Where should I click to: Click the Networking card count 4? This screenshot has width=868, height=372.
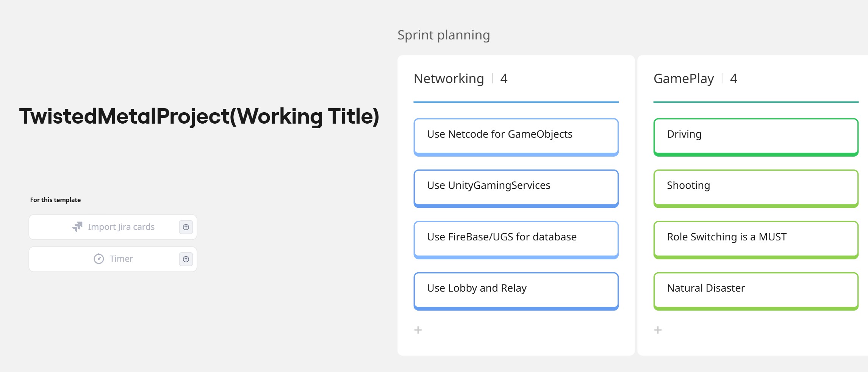(x=504, y=78)
